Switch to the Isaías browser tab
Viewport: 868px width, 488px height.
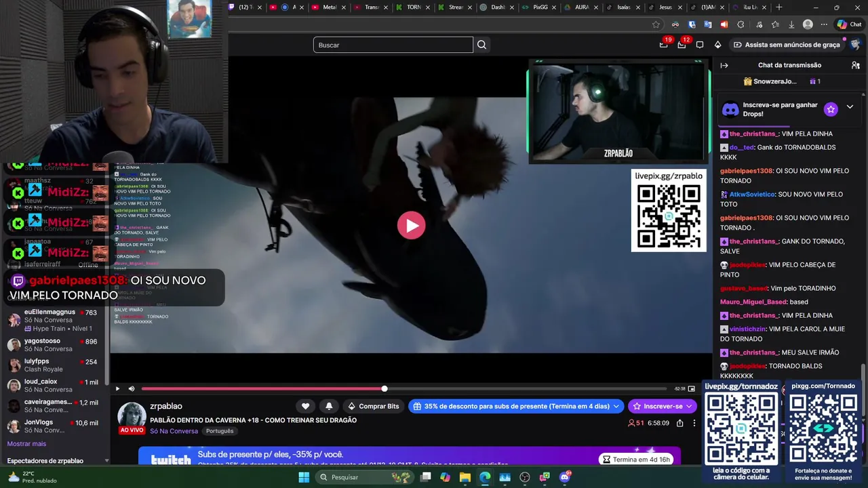pos(623,7)
